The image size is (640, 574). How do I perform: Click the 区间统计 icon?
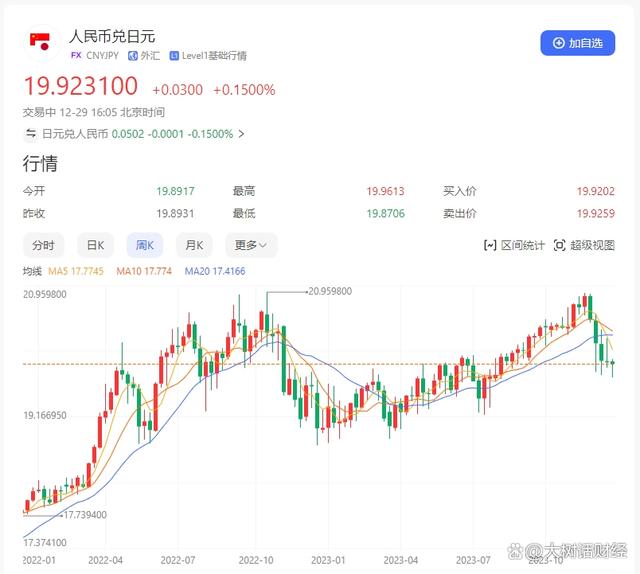490,245
